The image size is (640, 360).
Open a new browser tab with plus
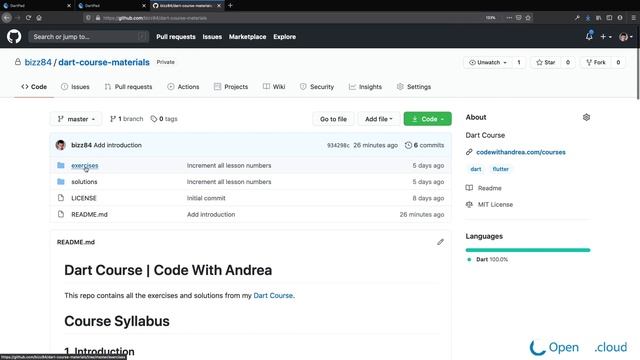(x=230, y=5)
